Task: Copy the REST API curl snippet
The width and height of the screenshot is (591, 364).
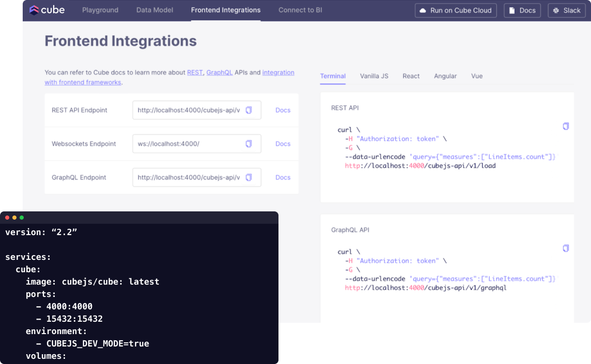Action: (566, 126)
